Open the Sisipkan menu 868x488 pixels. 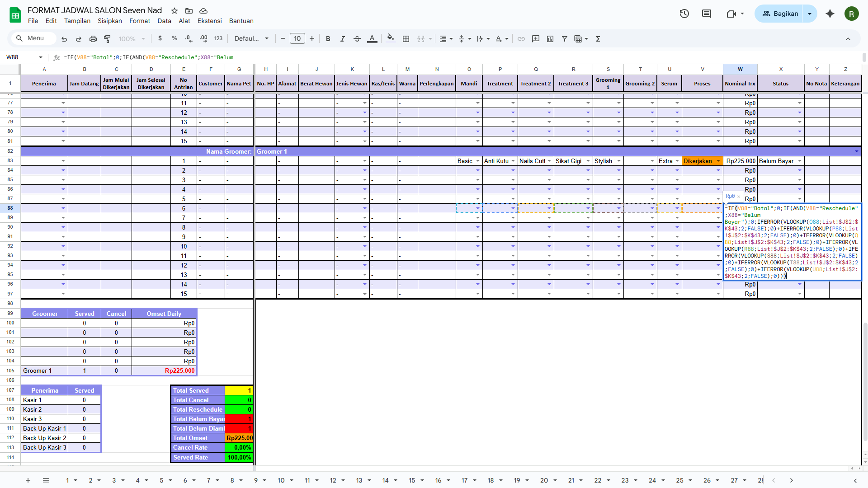pyautogui.click(x=110, y=21)
